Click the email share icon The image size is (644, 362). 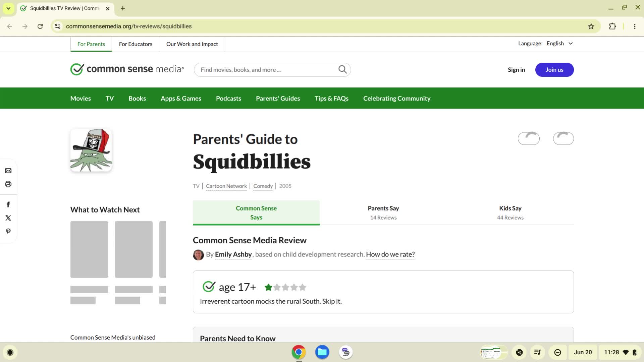(8, 171)
